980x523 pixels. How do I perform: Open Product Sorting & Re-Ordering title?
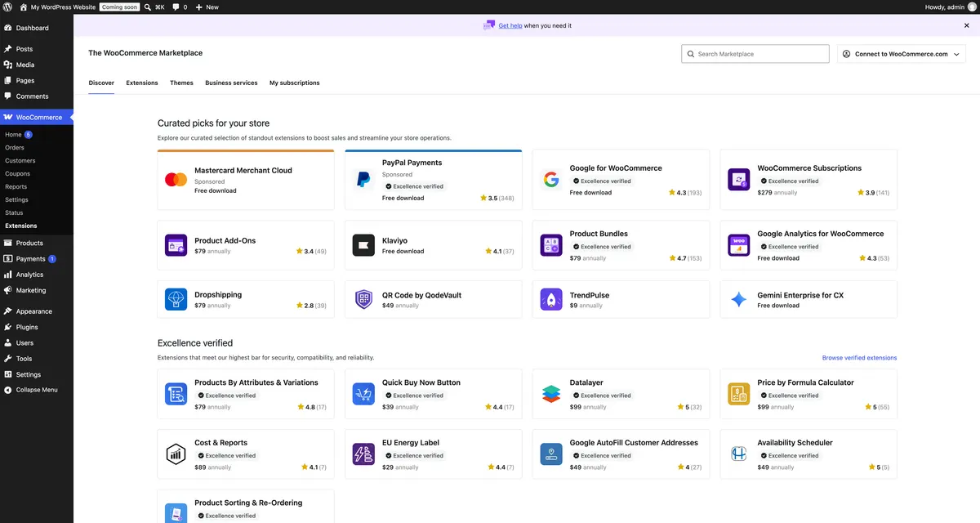pos(247,503)
